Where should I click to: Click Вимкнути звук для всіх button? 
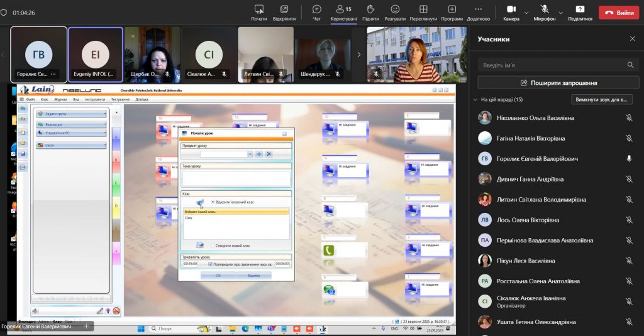[x=602, y=100]
